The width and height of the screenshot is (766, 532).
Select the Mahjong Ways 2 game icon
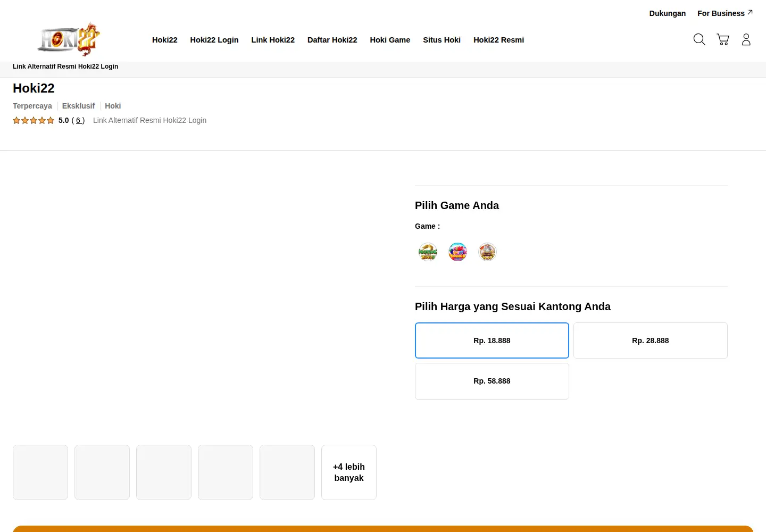pos(428,252)
